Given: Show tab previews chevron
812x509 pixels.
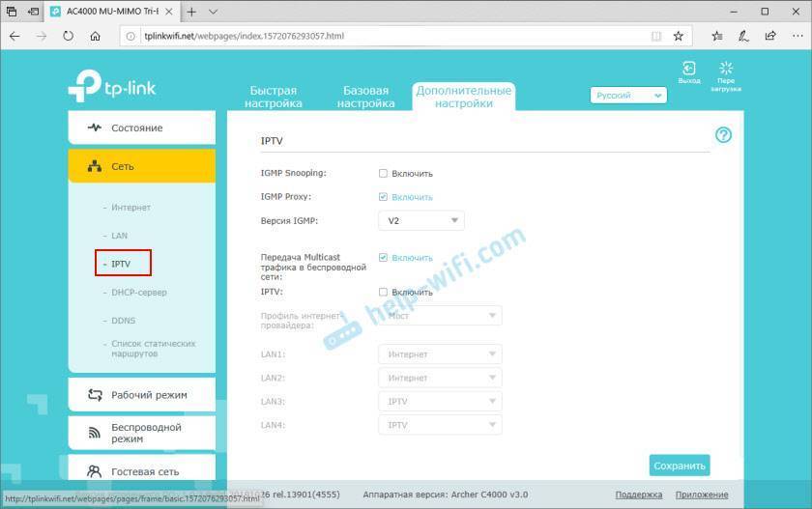Looking at the screenshot, I should coord(213,12).
